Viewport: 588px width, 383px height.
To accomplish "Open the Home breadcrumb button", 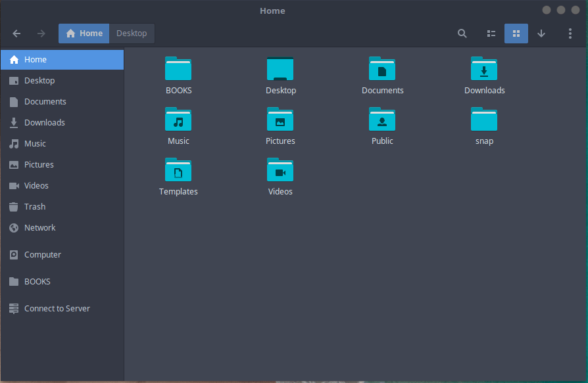I will point(84,33).
